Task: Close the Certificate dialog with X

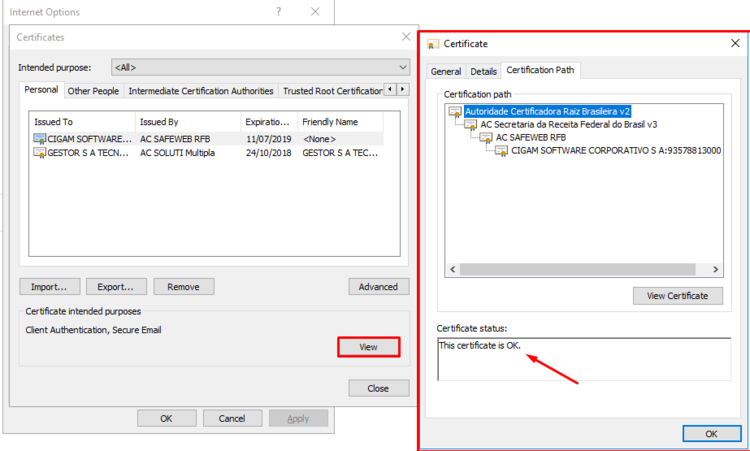Action: [x=735, y=44]
